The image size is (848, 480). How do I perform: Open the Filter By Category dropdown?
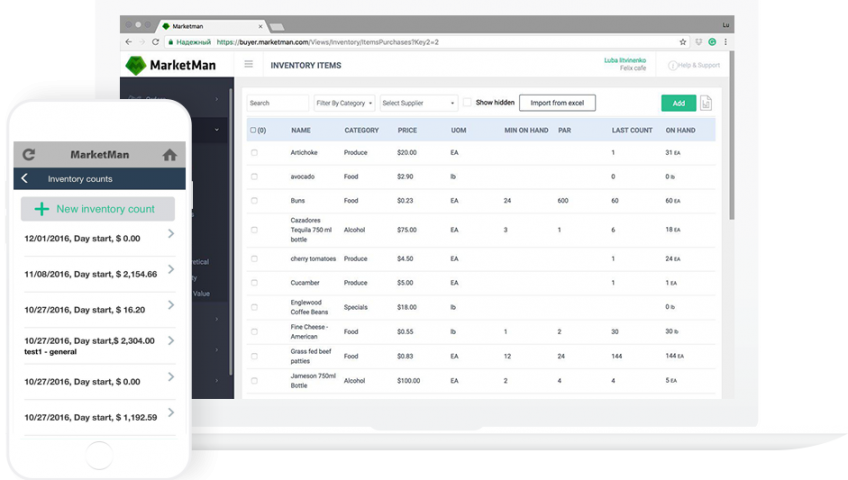[x=344, y=103]
